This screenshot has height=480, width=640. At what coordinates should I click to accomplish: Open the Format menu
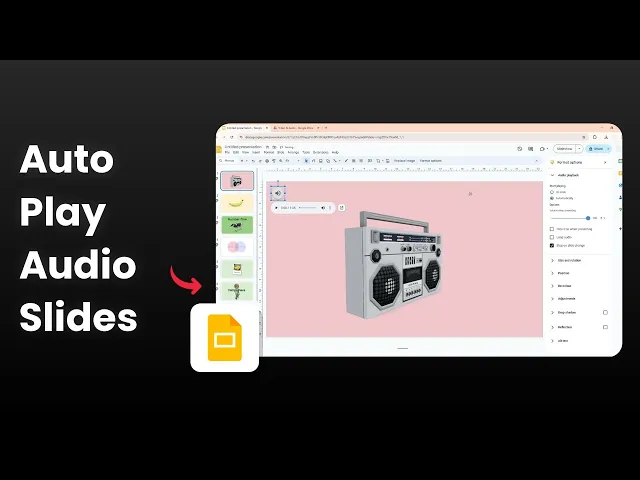(269, 152)
